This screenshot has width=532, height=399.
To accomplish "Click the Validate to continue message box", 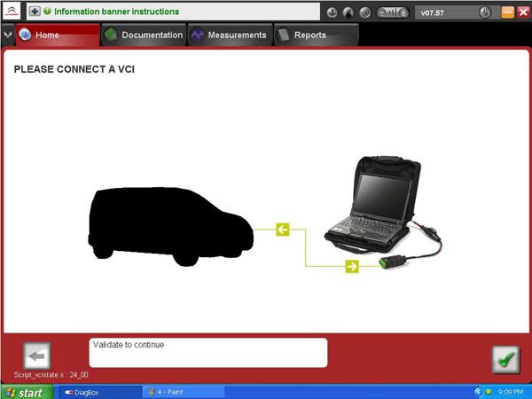I will click(208, 353).
